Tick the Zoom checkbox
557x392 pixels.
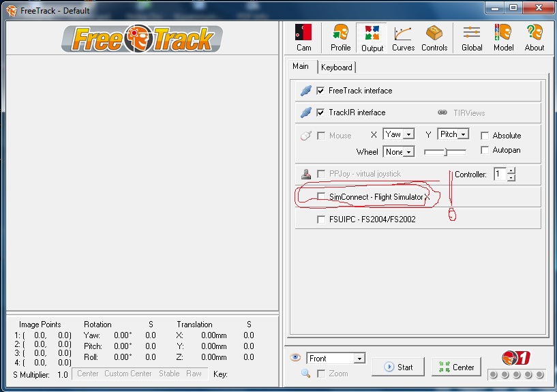point(321,374)
